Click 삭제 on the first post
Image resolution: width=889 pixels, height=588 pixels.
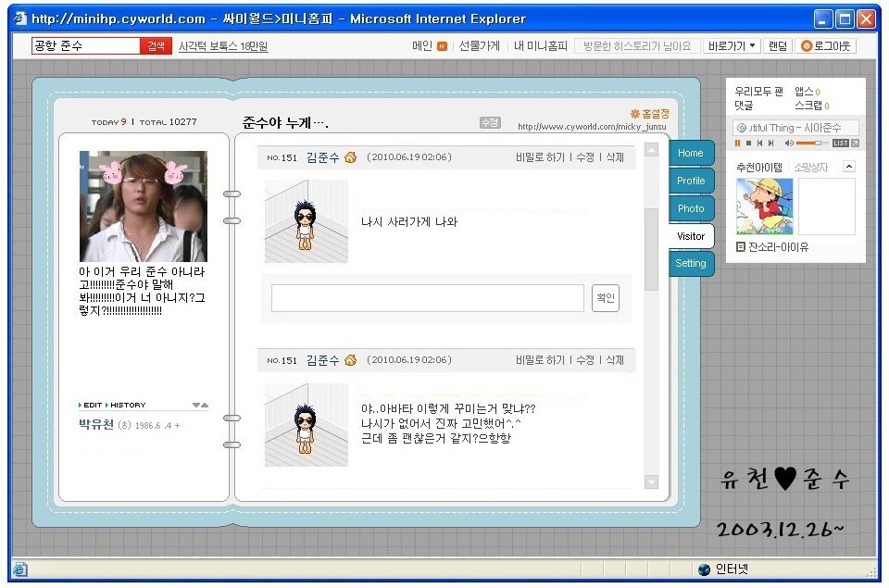(x=615, y=157)
